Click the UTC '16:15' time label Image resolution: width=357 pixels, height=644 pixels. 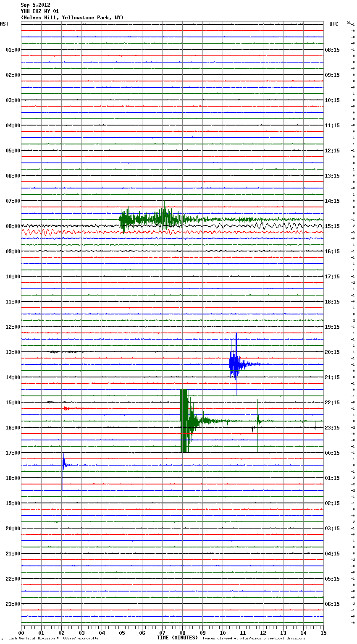coord(332,251)
